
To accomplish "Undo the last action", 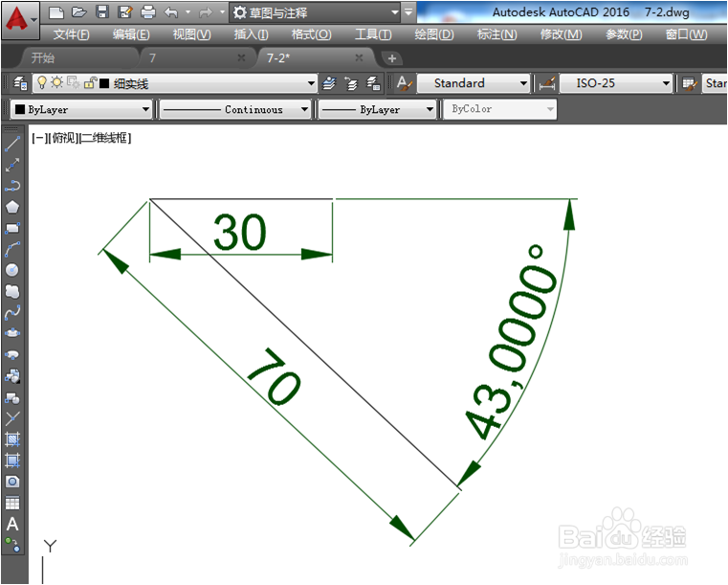I will coord(171,12).
